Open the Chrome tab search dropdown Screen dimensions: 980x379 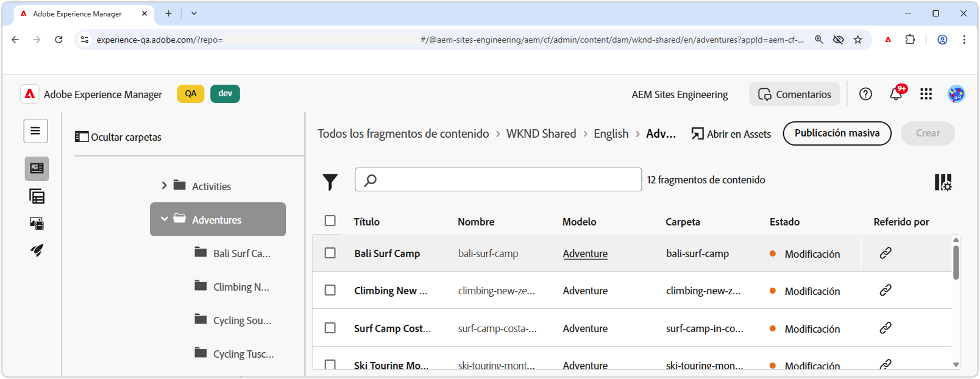194,13
